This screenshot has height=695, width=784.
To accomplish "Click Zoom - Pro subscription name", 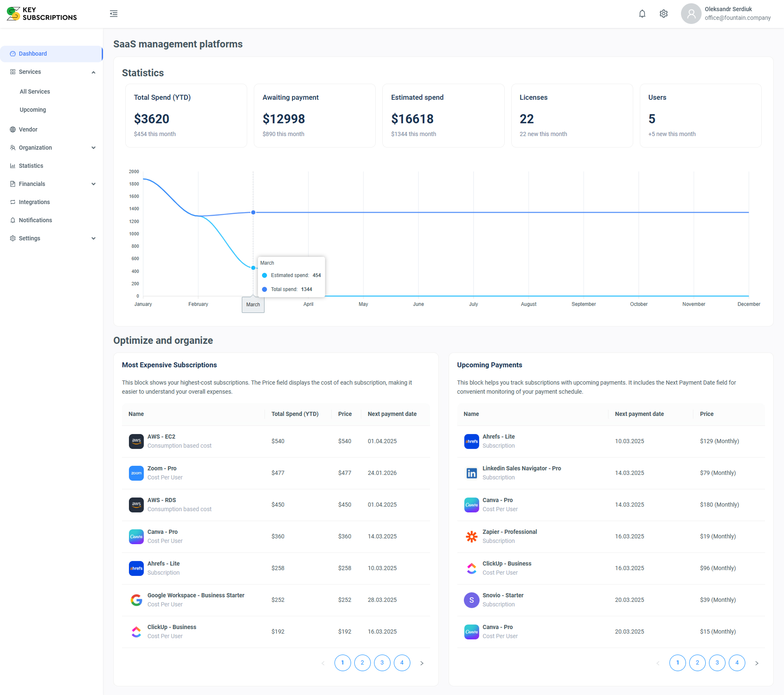I will [162, 468].
